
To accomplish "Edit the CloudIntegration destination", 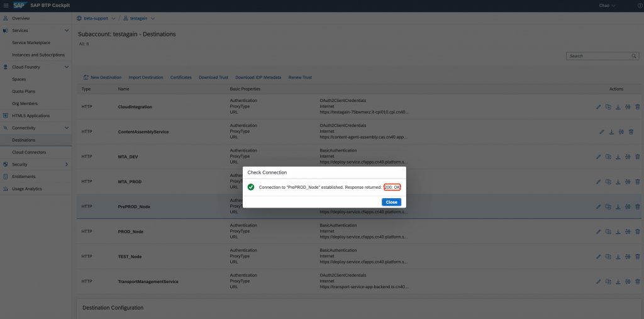I will click(599, 107).
